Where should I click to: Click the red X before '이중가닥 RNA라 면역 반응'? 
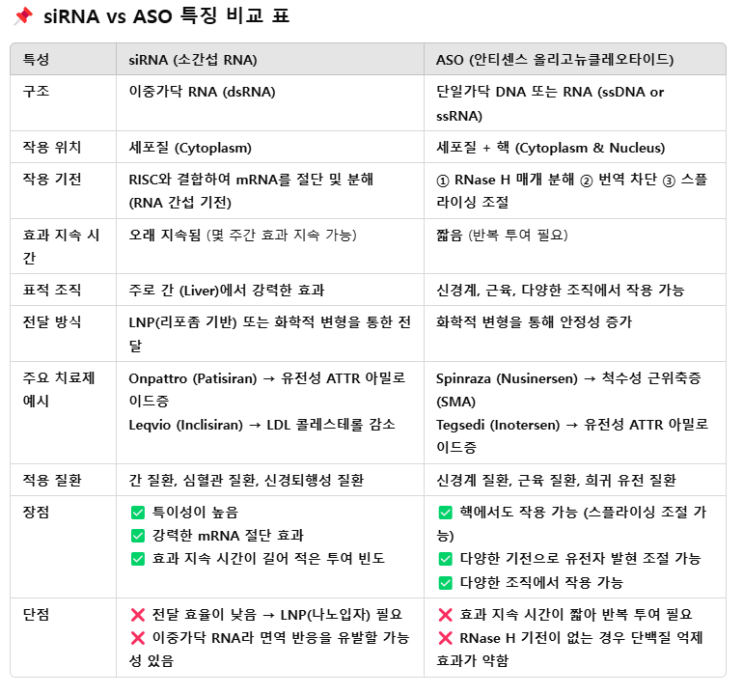click(x=138, y=637)
